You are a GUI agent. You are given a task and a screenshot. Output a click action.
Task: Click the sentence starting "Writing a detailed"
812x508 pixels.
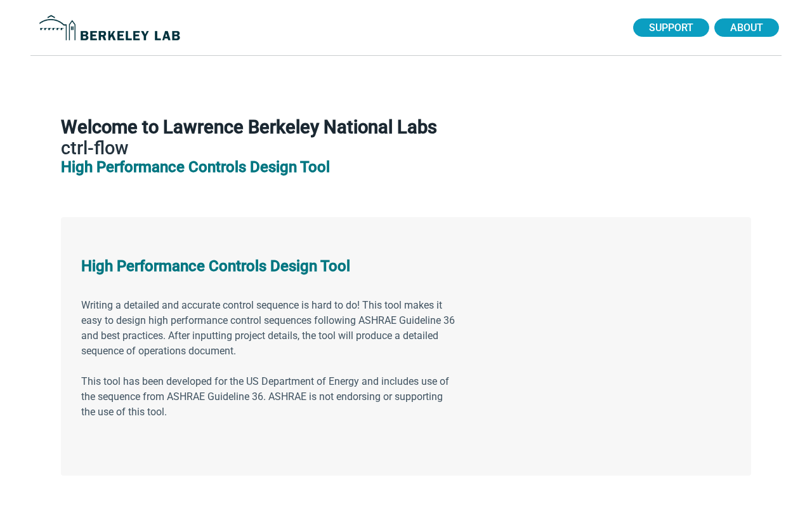tap(159, 305)
